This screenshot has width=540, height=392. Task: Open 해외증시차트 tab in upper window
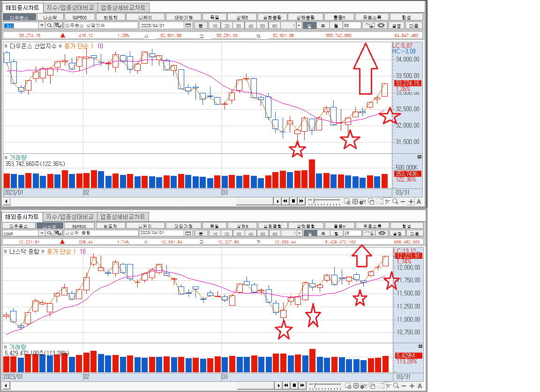tap(22, 8)
